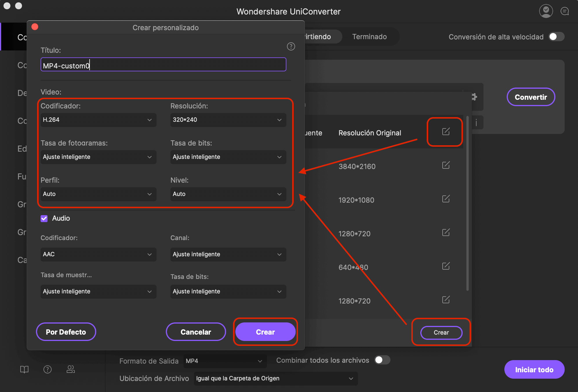Open help icon in the bottom sidebar
578x392 pixels.
click(48, 369)
